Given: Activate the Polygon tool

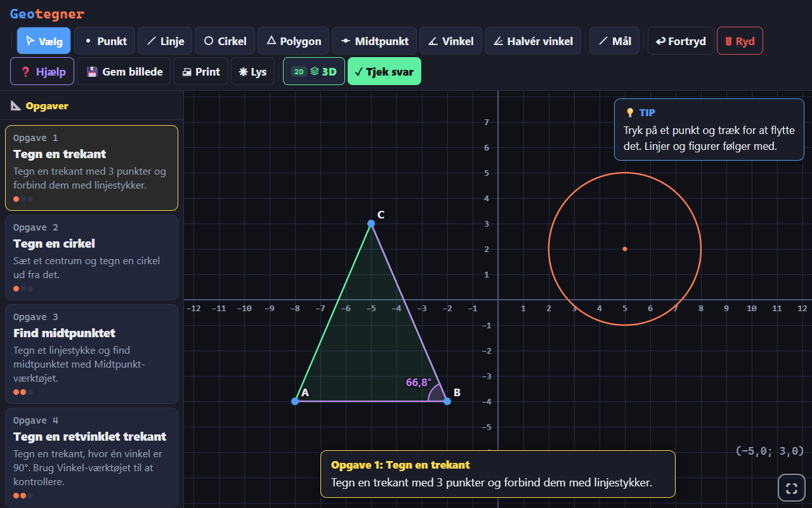Looking at the screenshot, I should [x=293, y=41].
